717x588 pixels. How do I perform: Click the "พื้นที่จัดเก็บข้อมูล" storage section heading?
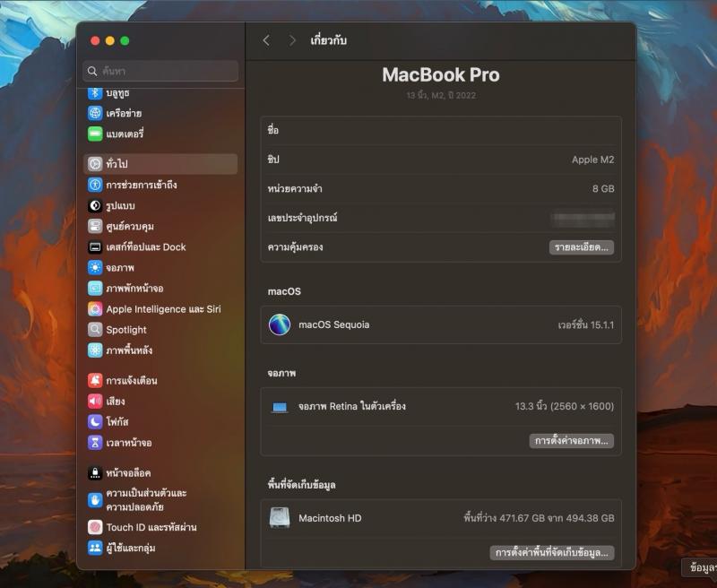coord(302,485)
